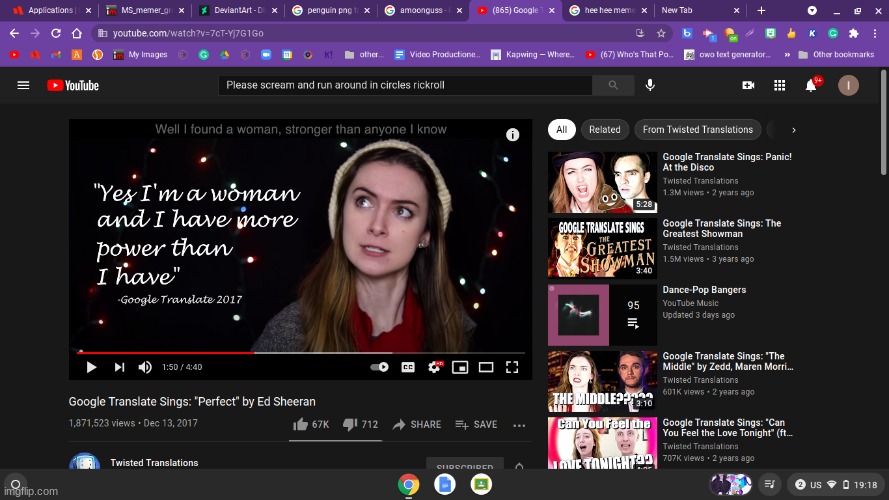Image resolution: width=889 pixels, height=500 pixels.
Task: Dislike the video with thumbs down
Action: (359, 424)
